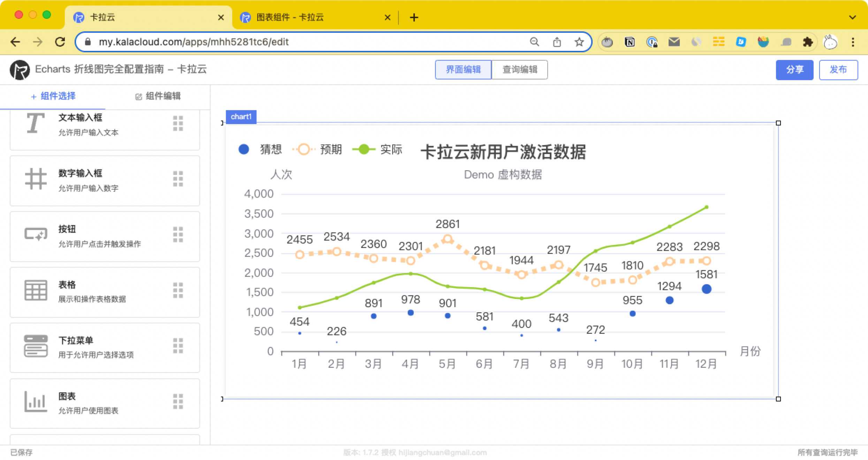
Task: Click the number input hash icon
Action: click(36, 179)
